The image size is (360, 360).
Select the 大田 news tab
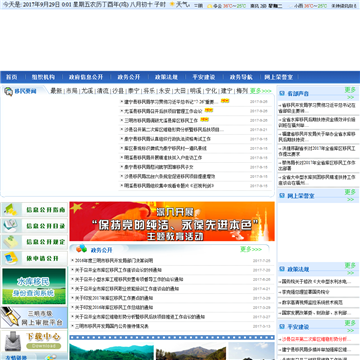[x=180, y=91]
